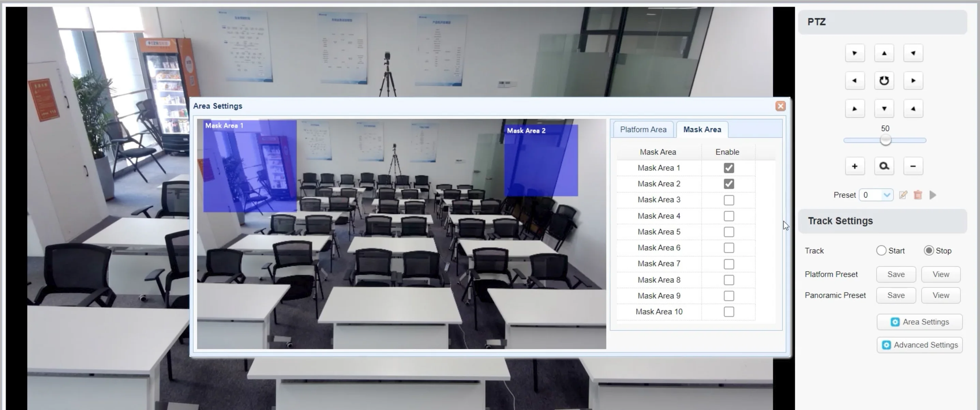Click the PTZ home reset icon

pyautogui.click(x=884, y=81)
